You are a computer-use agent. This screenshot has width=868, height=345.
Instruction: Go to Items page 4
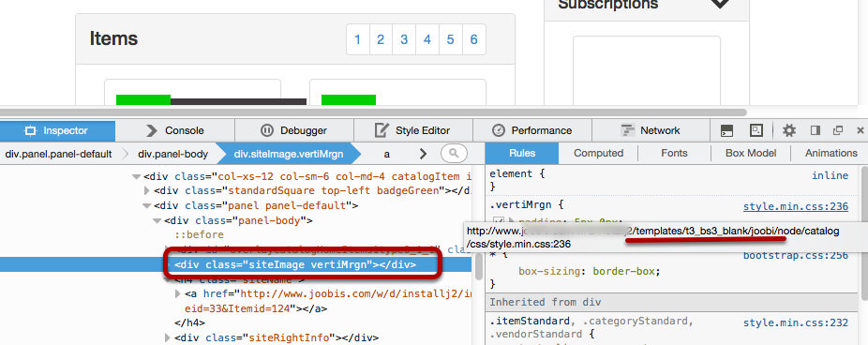coord(427,39)
